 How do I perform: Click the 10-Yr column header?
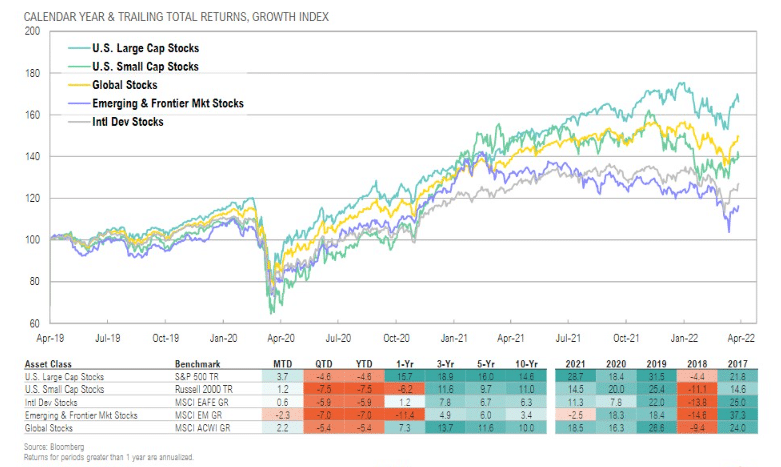point(526,363)
